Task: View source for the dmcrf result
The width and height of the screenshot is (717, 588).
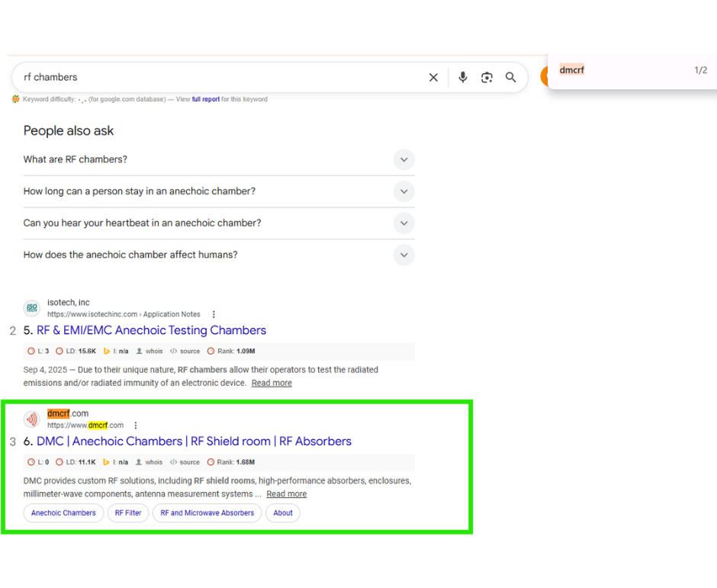Action: [x=185, y=462]
